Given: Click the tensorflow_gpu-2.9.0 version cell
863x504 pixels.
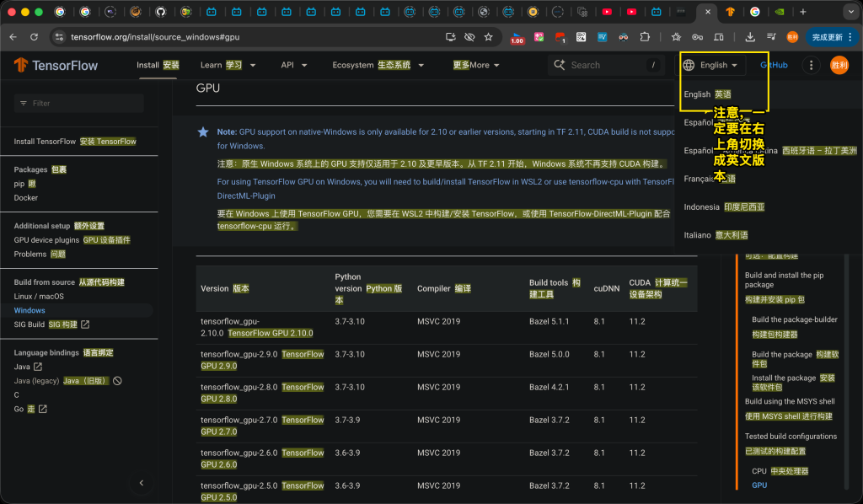Looking at the screenshot, I should (x=263, y=360).
